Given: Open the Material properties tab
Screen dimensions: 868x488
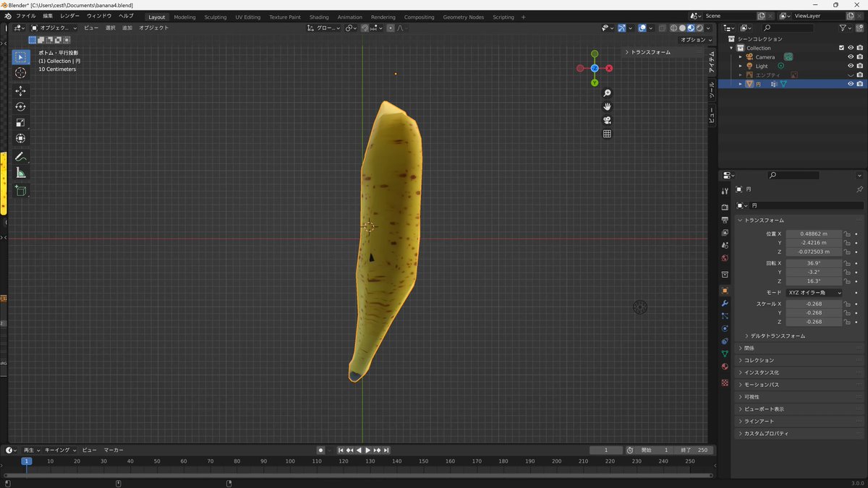Looking at the screenshot, I should (x=725, y=367).
